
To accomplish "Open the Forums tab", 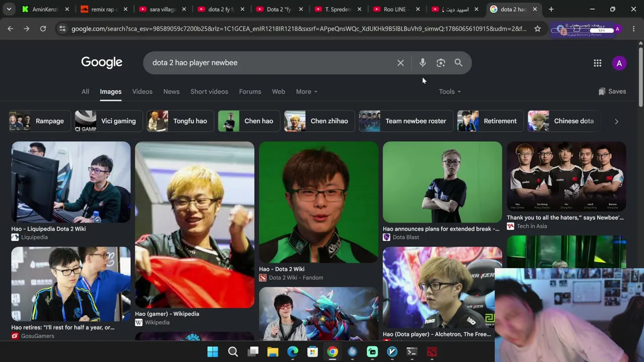I will point(250,92).
